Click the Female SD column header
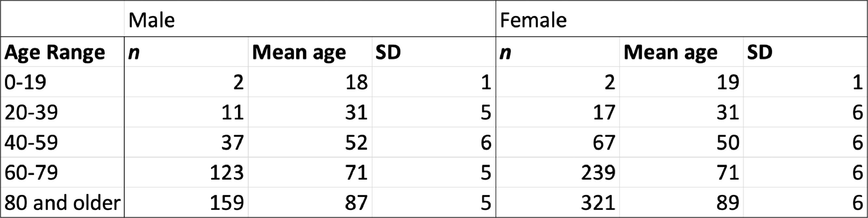The width and height of the screenshot is (868, 218). [x=760, y=53]
